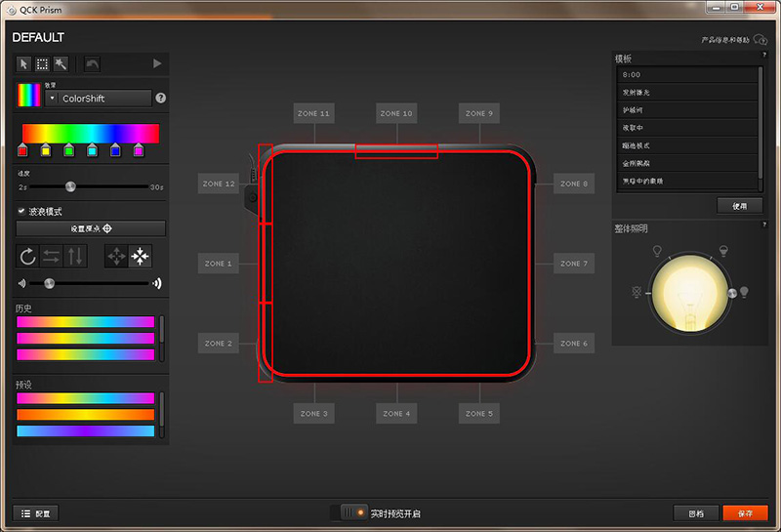781x532 pixels.
Task: Open the help icon beside ColorShift
Action: tap(160, 98)
